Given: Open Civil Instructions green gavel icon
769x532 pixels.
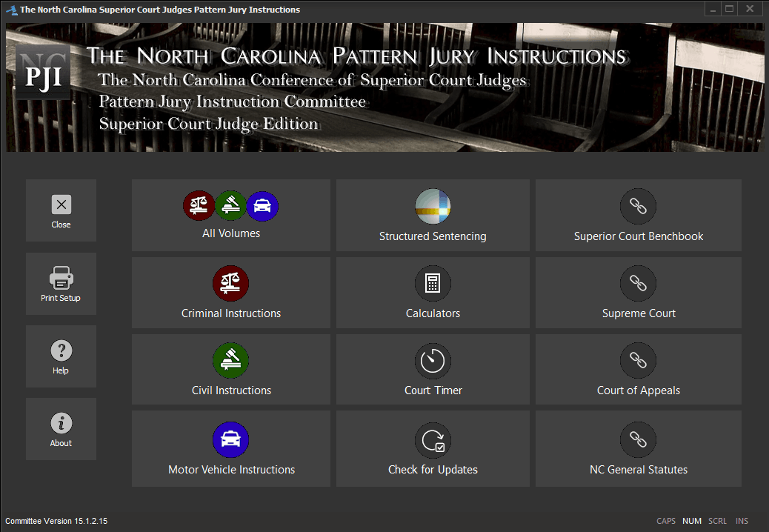Looking at the screenshot, I should coord(230,360).
